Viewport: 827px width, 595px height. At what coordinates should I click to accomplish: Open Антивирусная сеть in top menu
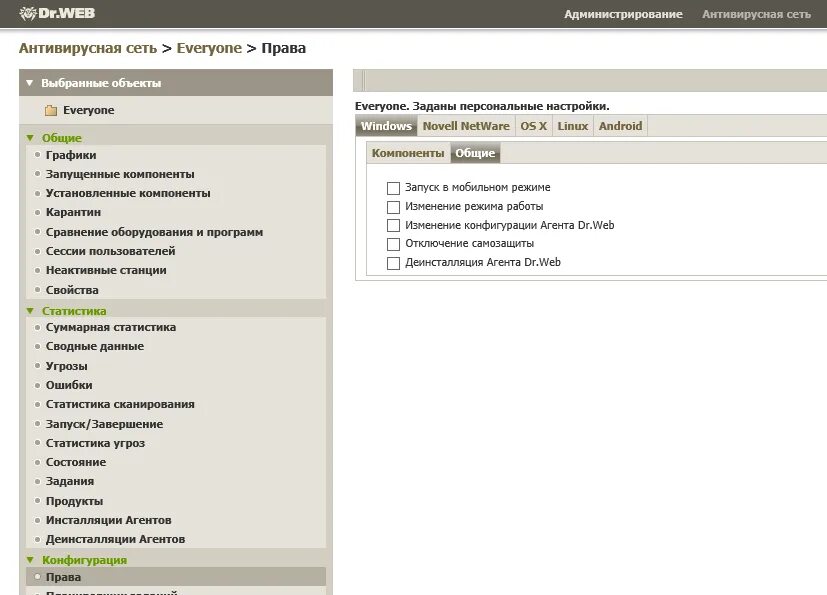[x=756, y=14]
